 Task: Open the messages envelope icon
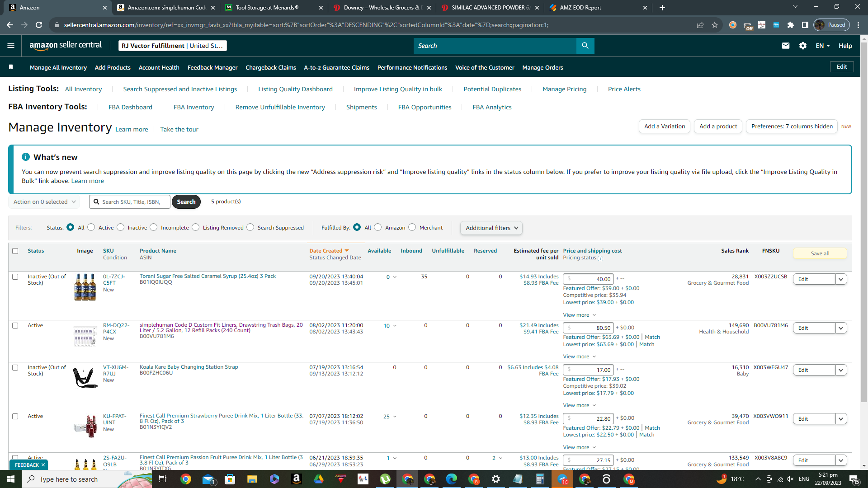click(x=786, y=46)
